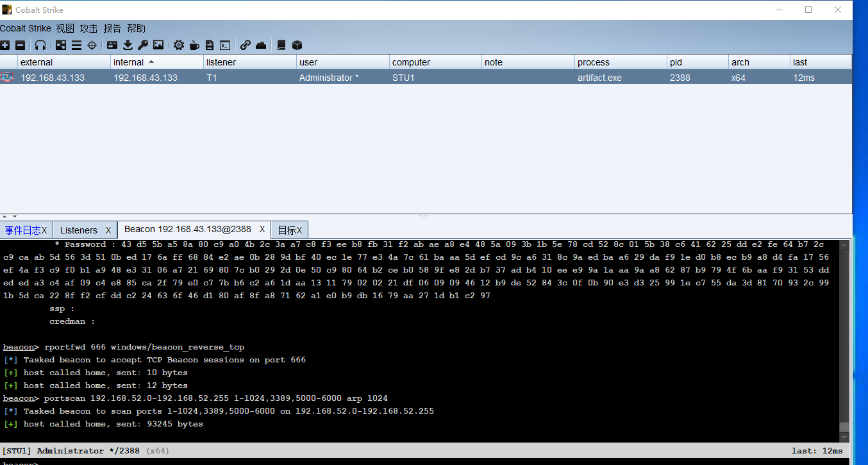Viewport: 868px width, 465px height.
Task: Sort sessions by user column
Action: 343,62
